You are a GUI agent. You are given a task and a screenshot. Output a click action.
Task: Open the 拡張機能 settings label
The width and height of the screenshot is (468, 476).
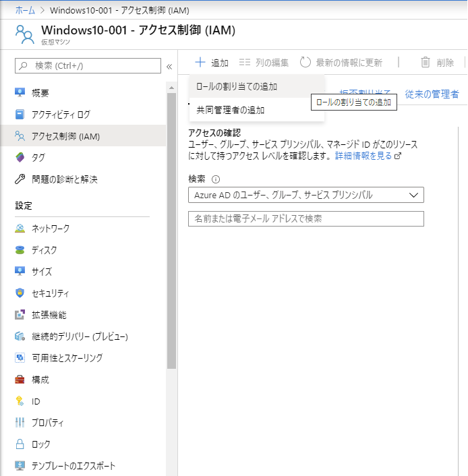click(49, 315)
